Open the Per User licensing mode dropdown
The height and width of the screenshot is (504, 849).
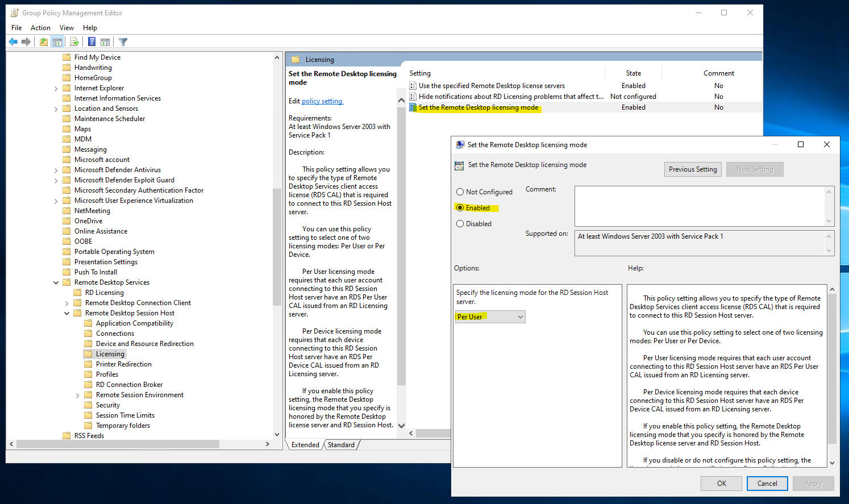point(490,317)
